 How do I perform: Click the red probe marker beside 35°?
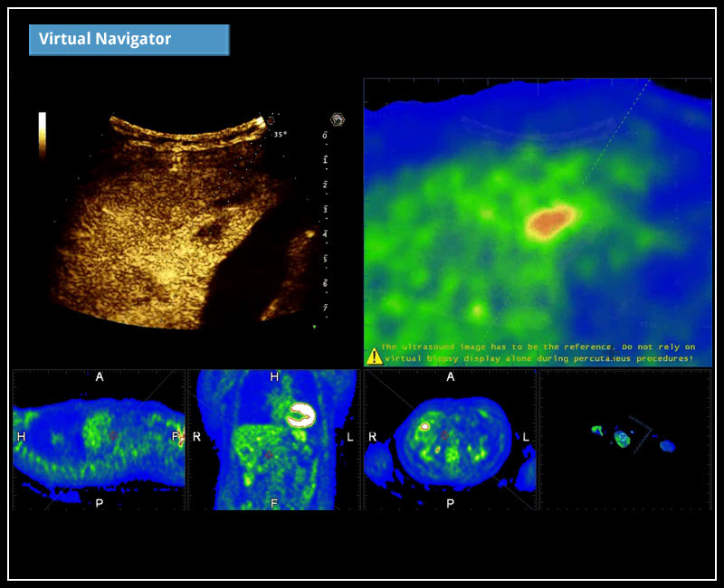click(x=268, y=119)
